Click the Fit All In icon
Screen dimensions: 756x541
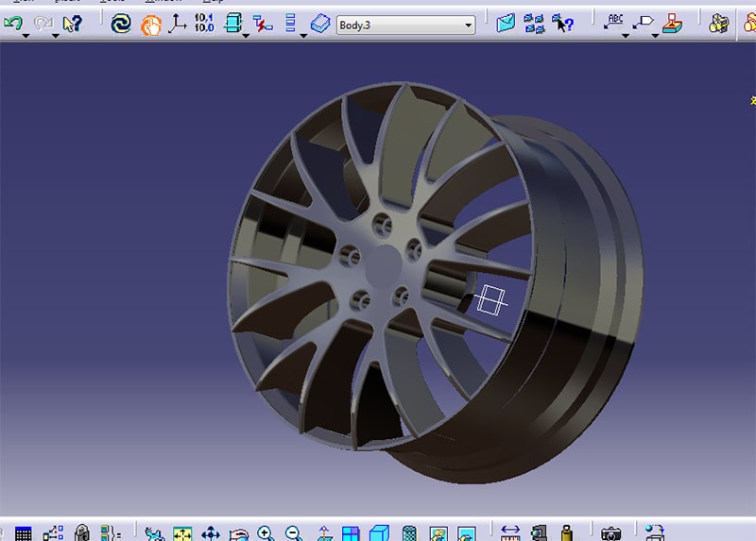tap(182, 533)
